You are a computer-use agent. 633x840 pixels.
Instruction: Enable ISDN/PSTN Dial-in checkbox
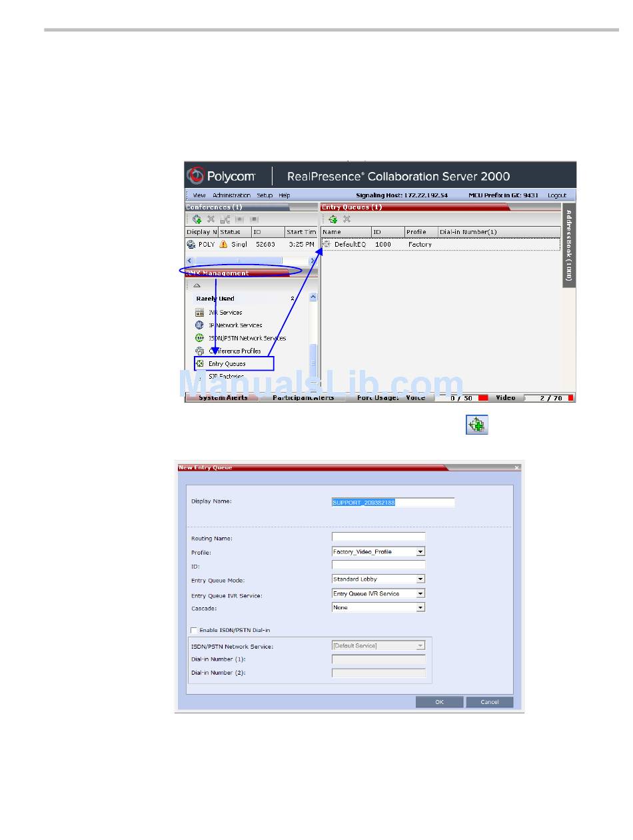[x=194, y=630]
